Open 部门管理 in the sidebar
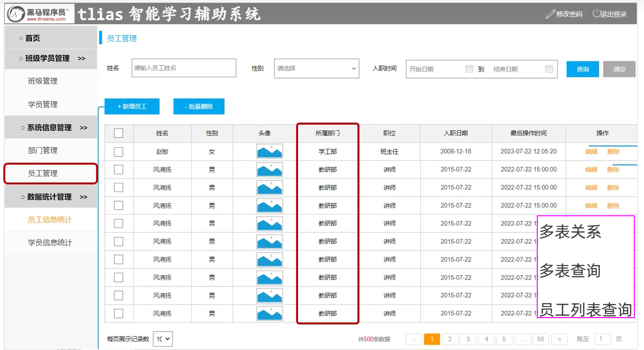Viewport: 644px width, 350px height. point(43,151)
